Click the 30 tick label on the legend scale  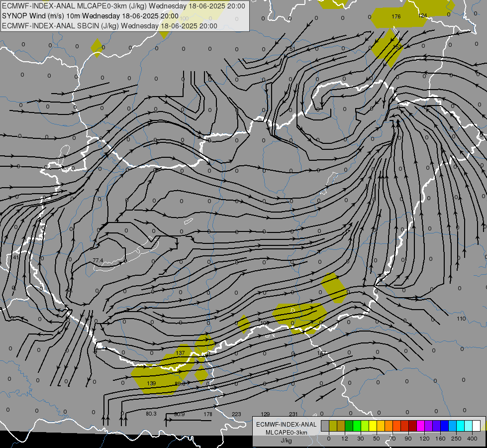pos(361,439)
